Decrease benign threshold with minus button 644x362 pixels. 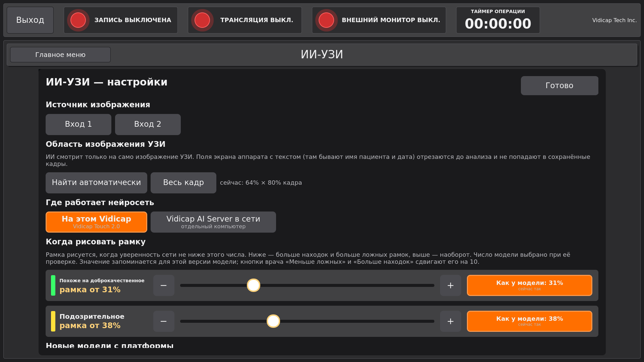pyautogui.click(x=164, y=285)
